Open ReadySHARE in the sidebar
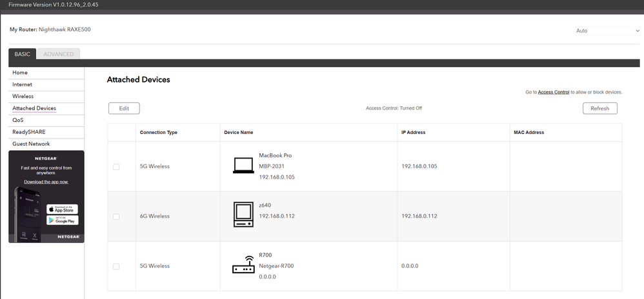 pos(28,132)
